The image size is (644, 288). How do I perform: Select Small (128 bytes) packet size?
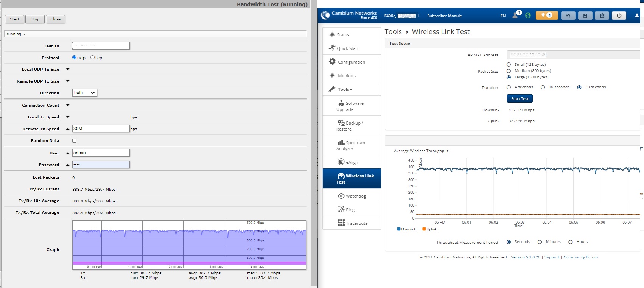point(509,65)
